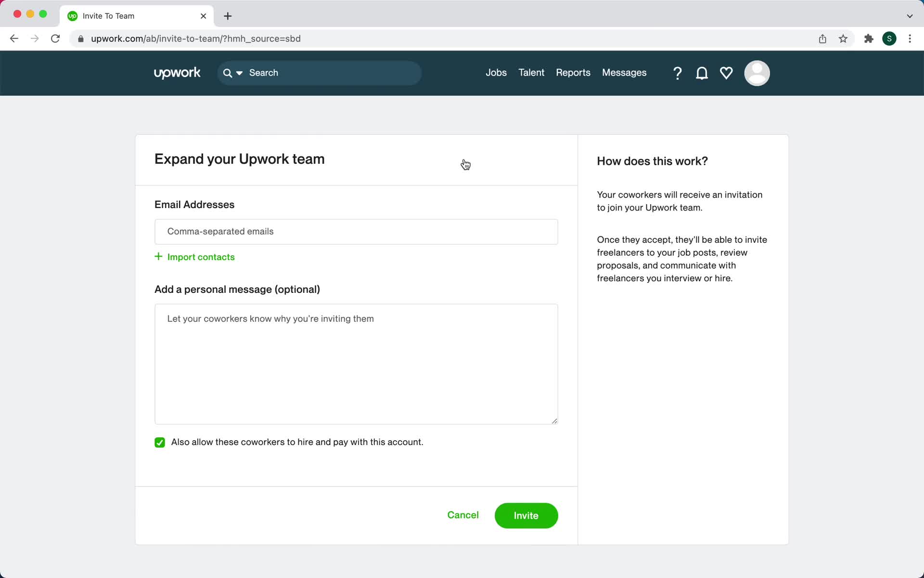The height and width of the screenshot is (578, 924).
Task: Click the favorites heart icon
Action: [726, 73]
